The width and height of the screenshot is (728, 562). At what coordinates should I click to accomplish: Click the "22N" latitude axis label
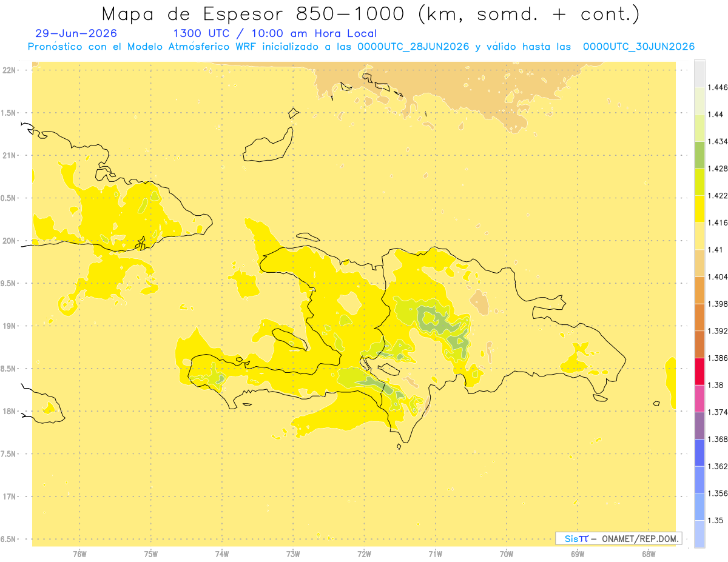(10, 70)
